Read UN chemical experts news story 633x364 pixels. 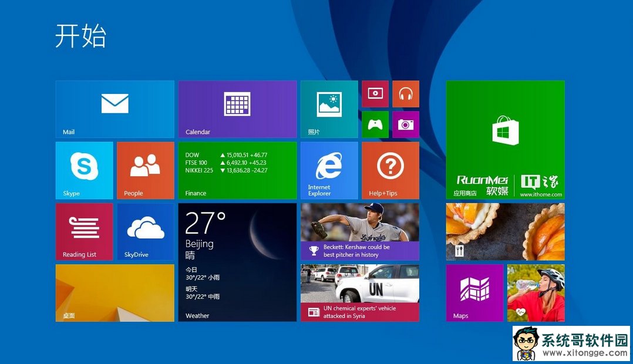359,292
